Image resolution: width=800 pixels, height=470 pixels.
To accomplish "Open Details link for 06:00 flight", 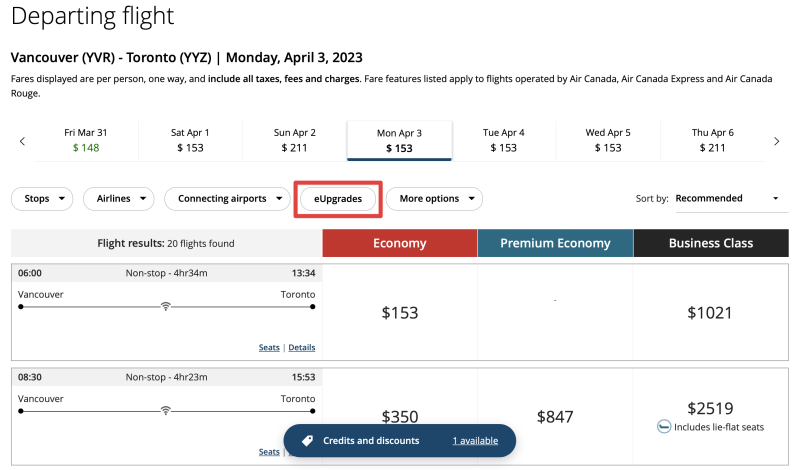I will [x=302, y=347].
